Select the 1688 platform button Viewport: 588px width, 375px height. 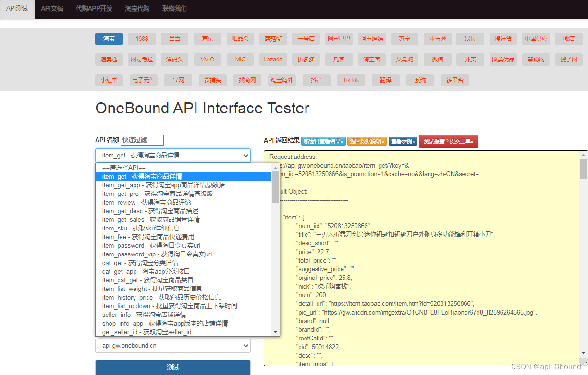tap(142, 39)
